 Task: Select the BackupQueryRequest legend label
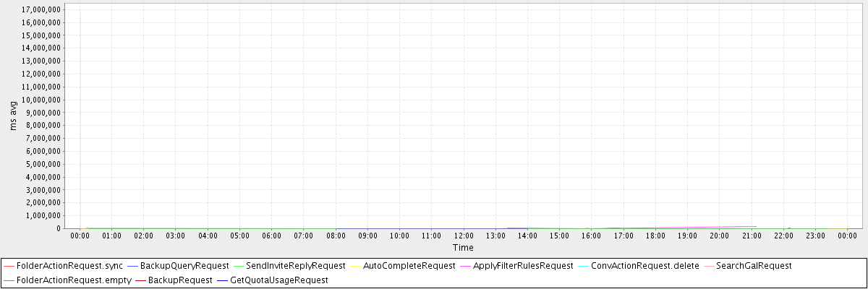pyautogui.click(x=184, y=266)
